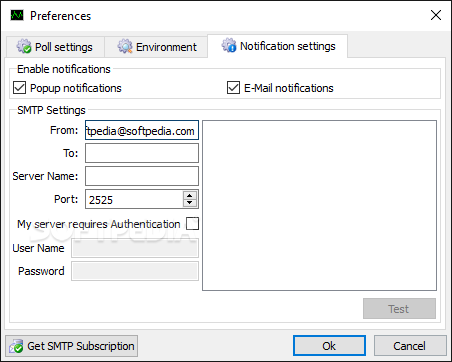The width and height of the screenshot is (452, 362).
Task: Switch to Poll settings tab
Action: (55, 47)
